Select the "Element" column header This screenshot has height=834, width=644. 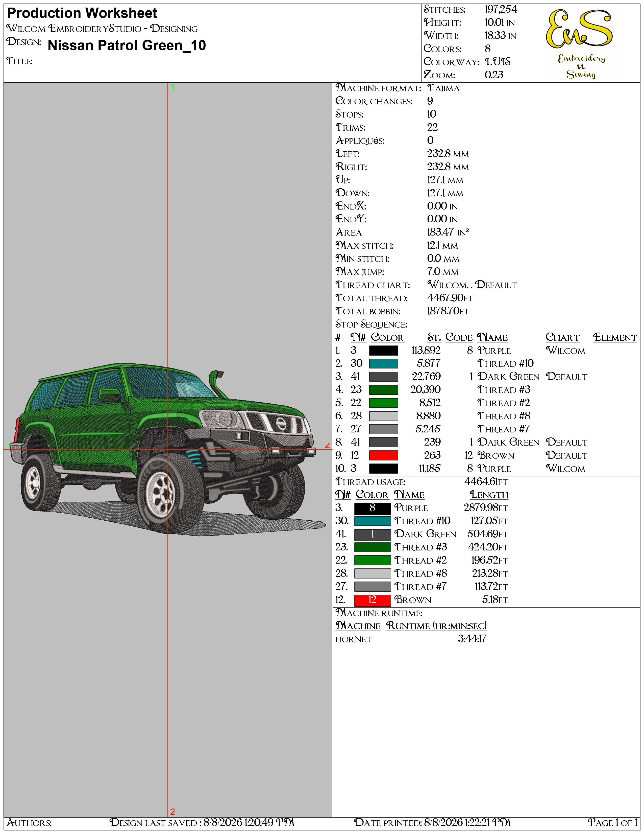(x=615, y=338)
